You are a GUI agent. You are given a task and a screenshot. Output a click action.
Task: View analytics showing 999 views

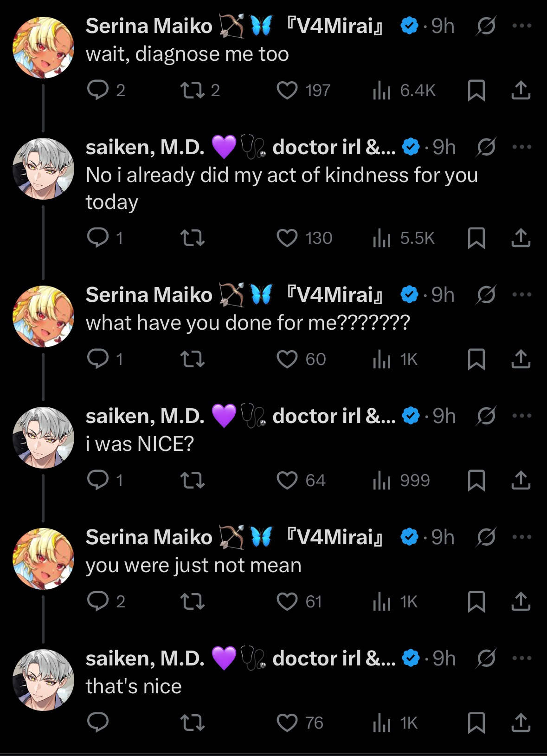pos(382,481)
